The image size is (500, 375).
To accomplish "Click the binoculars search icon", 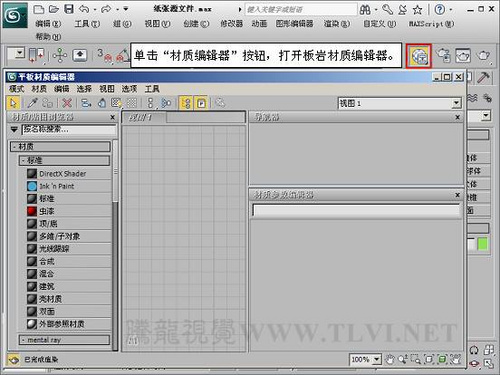I will click(x=365, y=10).
